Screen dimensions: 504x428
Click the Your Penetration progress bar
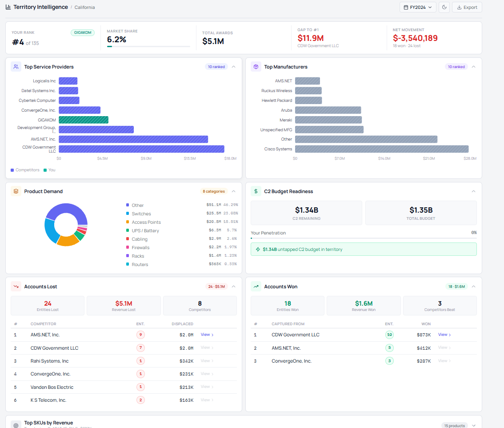click(x=364, y=238)
